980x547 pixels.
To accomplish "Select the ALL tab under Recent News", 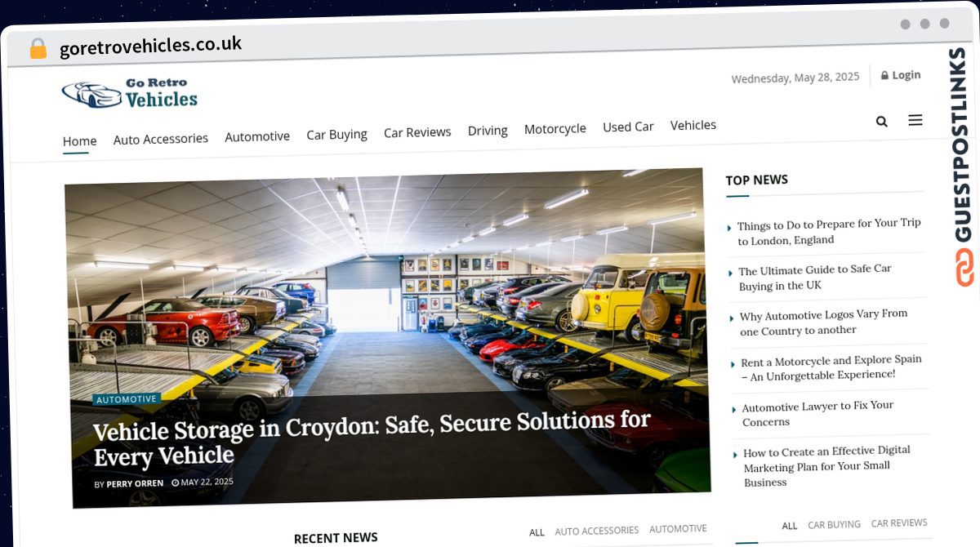I will [537, 532].
